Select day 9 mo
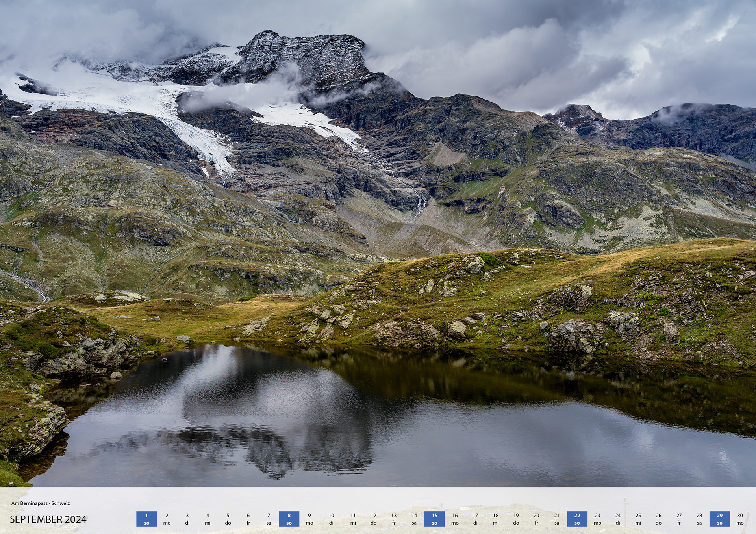 point(309,519)
